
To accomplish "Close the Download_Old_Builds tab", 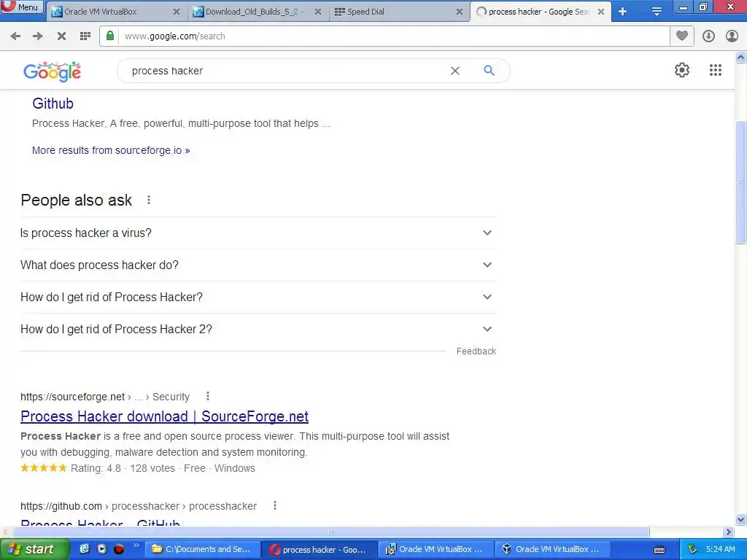I will 318,12.
